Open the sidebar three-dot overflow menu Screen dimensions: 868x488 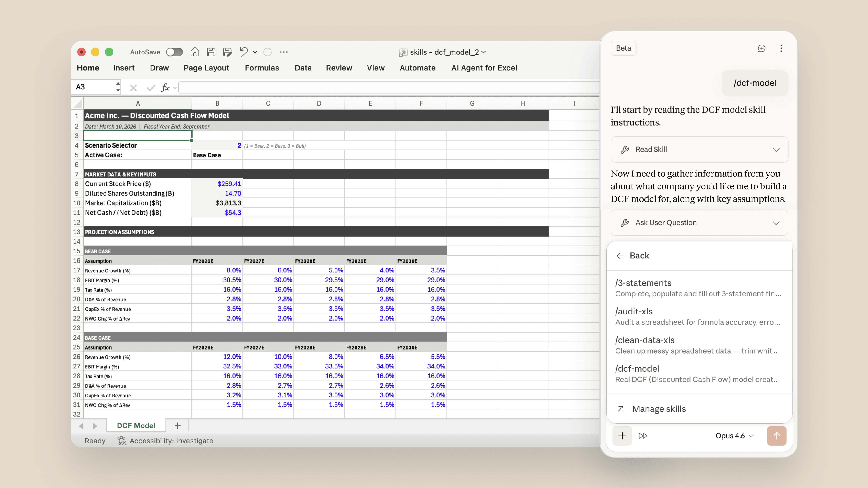(x=781, y=48)
